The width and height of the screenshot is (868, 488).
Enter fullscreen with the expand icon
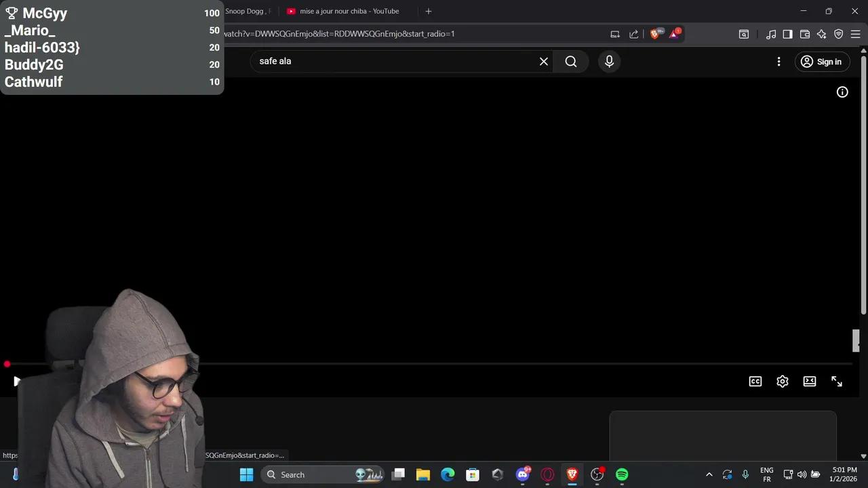tap(837, 381)
